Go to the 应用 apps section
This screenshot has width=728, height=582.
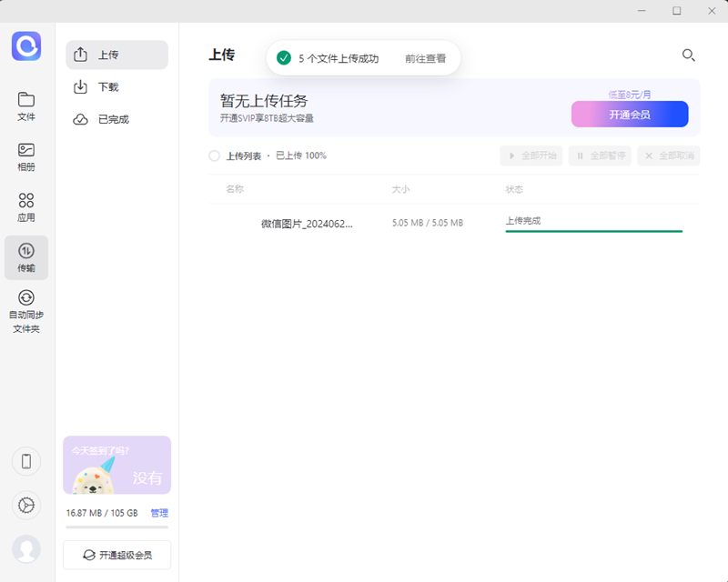(26, 206)
